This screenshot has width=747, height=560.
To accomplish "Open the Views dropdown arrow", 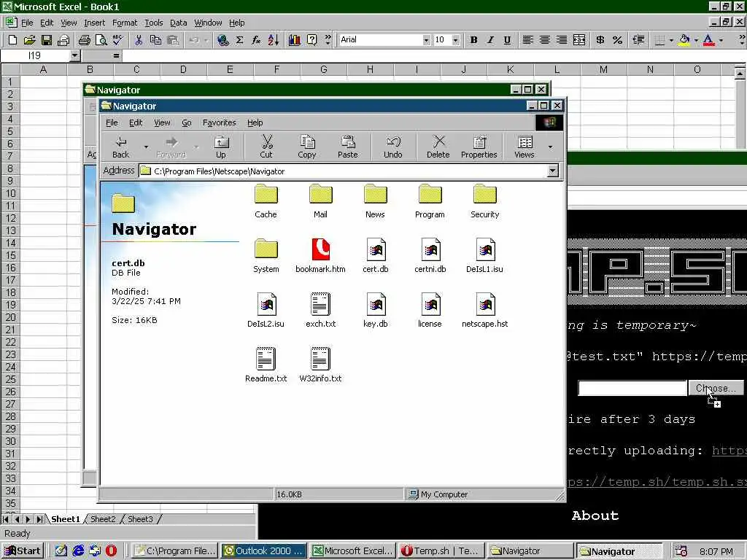I will click(x=550, y=147).
